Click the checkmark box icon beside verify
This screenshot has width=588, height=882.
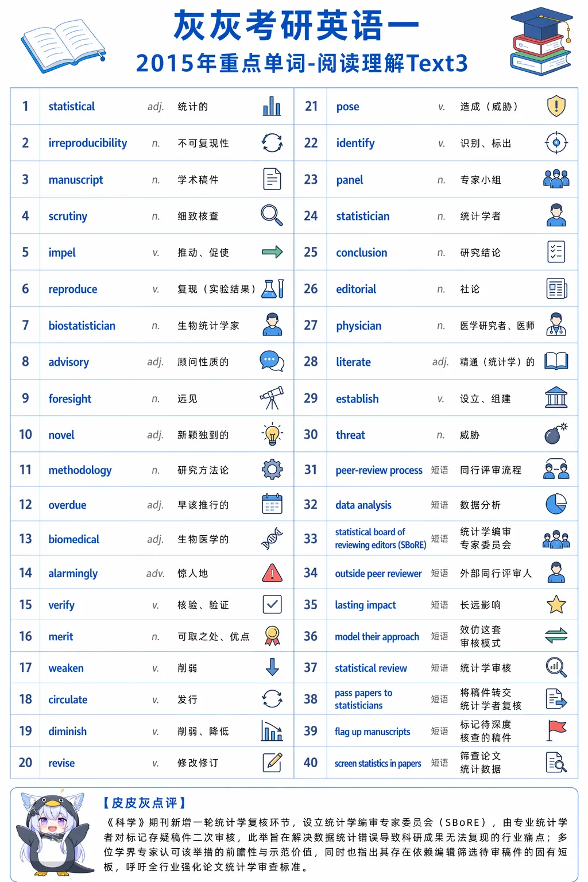click(x=272, y=604)
